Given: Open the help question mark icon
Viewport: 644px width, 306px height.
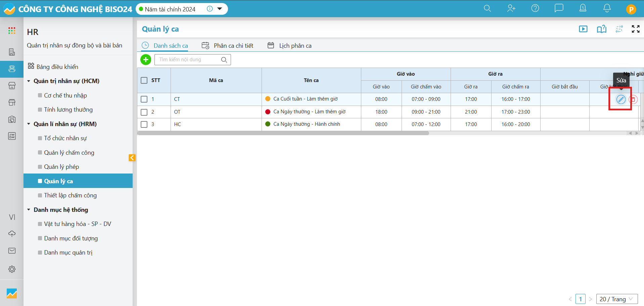Looking at the screenshot, I should [535, 8].
